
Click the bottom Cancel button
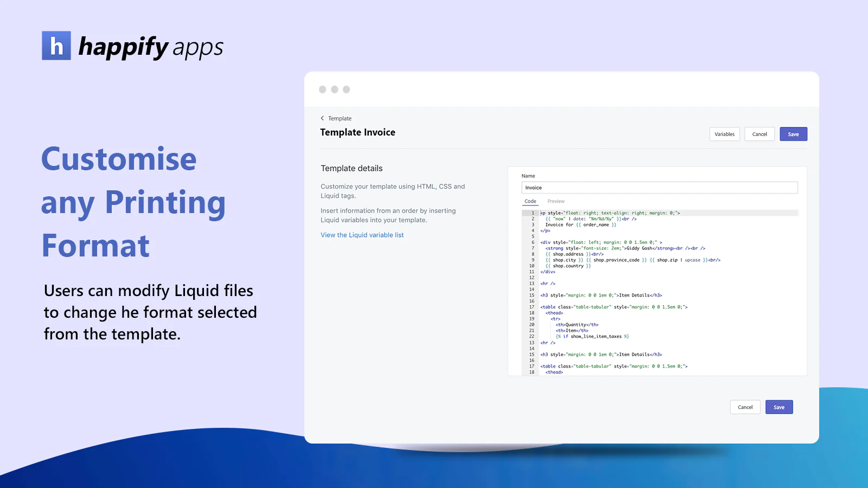[745, 407]
